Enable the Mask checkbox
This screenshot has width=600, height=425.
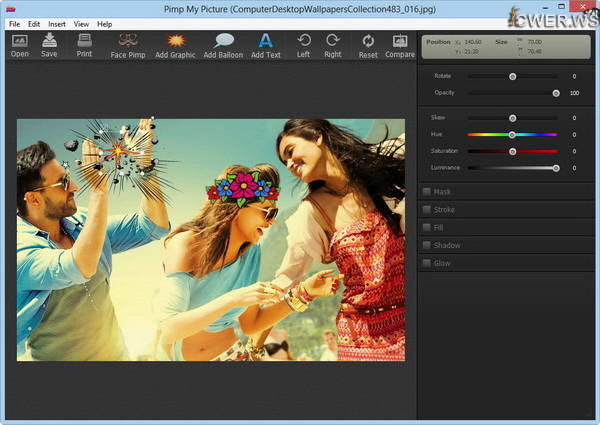(x=426, y=192)
